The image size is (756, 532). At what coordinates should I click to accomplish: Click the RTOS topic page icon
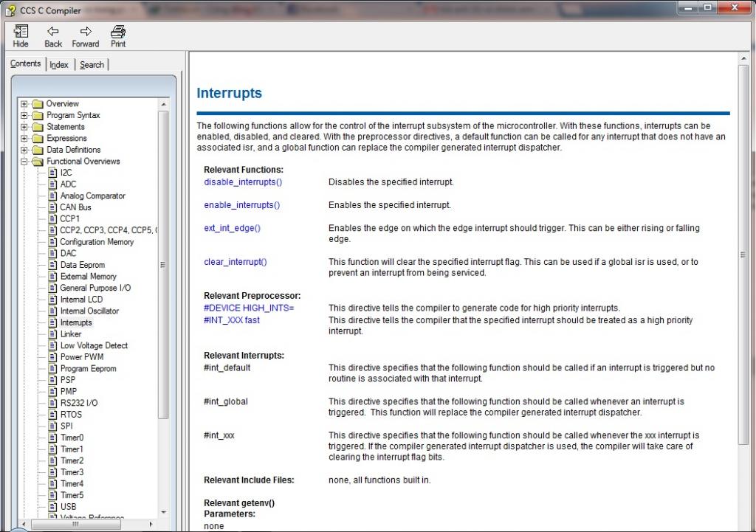pyautogui.click(x=53, y=415)
